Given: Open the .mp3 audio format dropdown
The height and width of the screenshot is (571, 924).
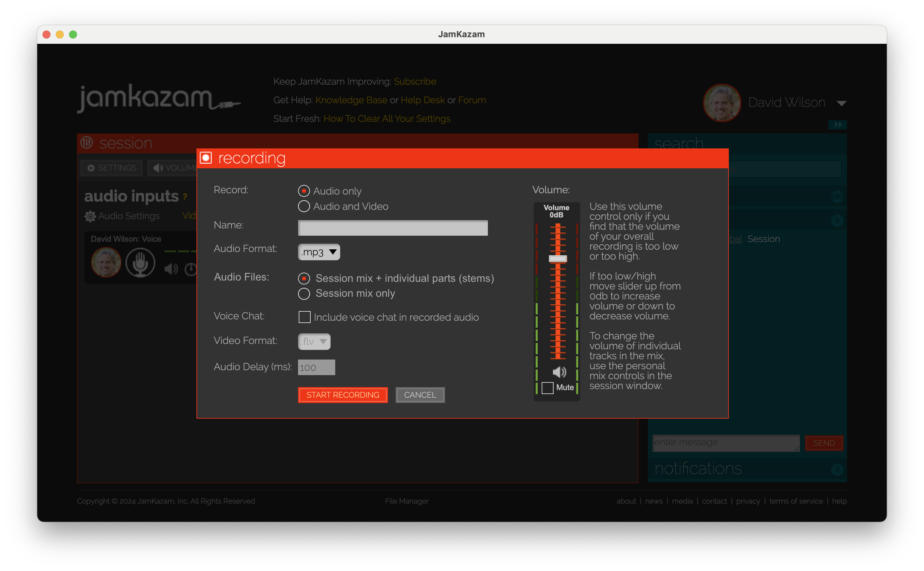Looking at the screenshot, I should click(x=319, y=252).
